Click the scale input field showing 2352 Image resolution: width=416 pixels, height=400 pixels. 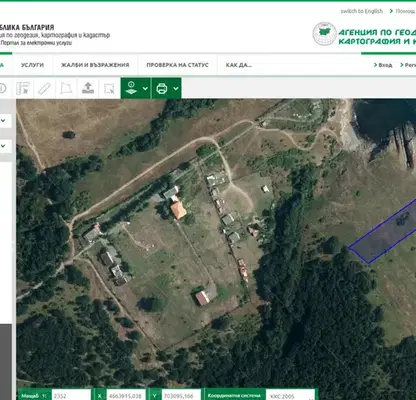click(71, 396)
